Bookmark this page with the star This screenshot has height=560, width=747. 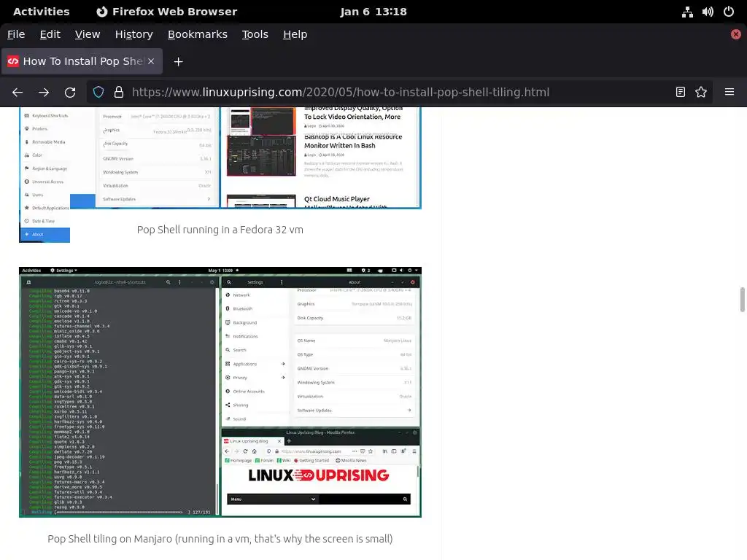coord(701,92)
